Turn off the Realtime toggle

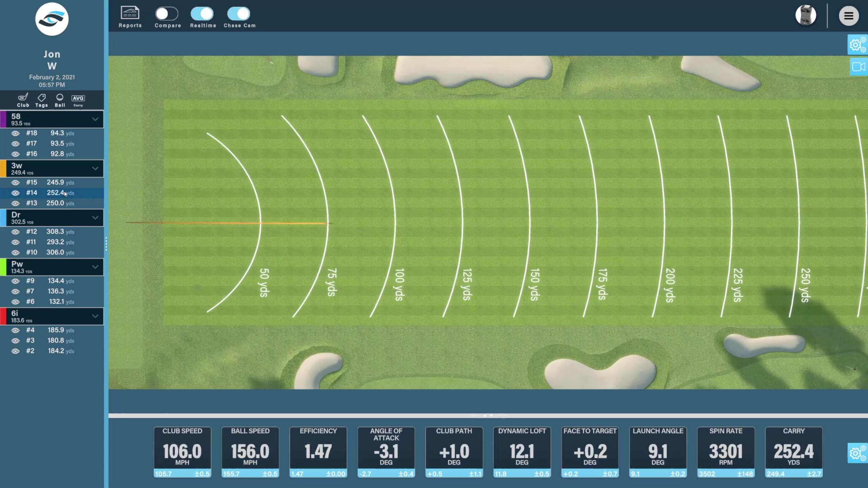tap(202, 14)
